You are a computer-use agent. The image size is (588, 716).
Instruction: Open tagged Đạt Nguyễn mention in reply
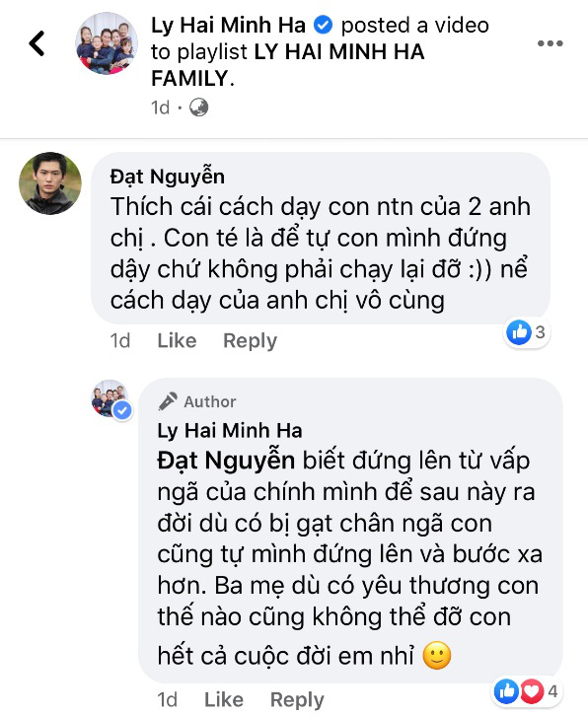coord(226,461)
